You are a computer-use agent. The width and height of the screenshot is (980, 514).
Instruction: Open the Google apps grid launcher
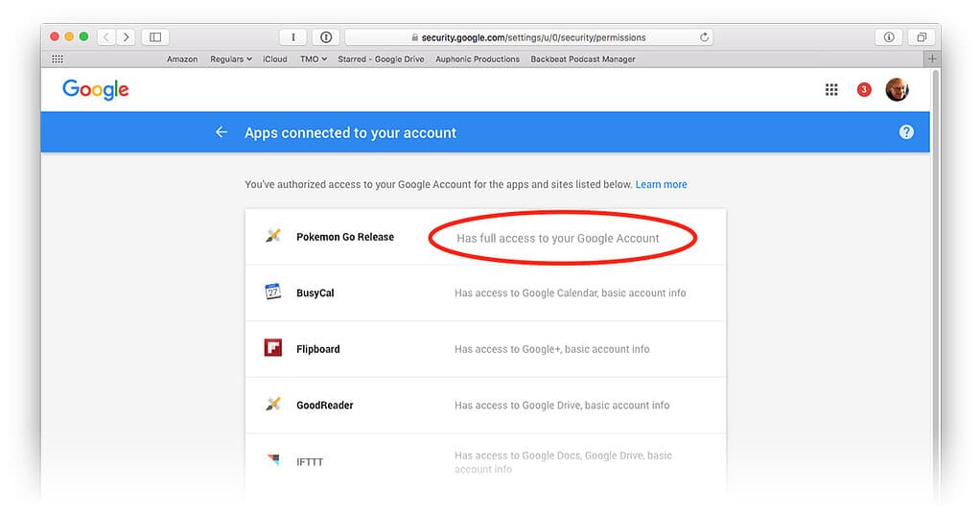pos(831,90)
